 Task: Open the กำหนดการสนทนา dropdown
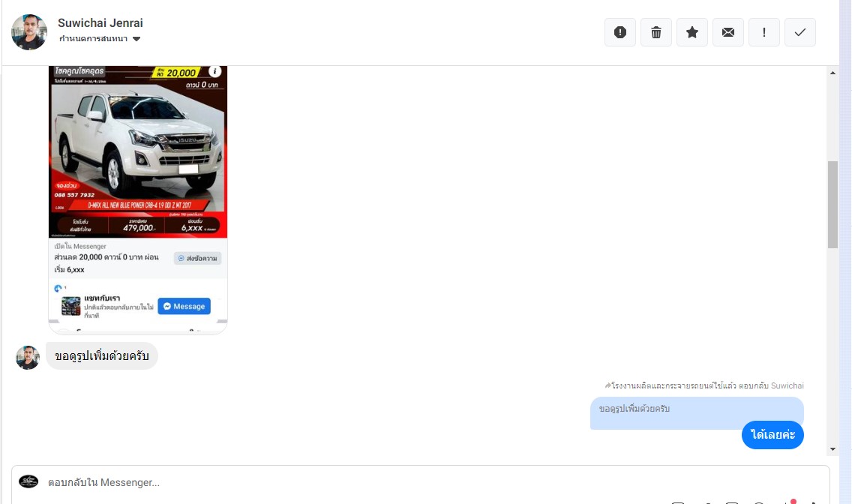click(100, 38)
